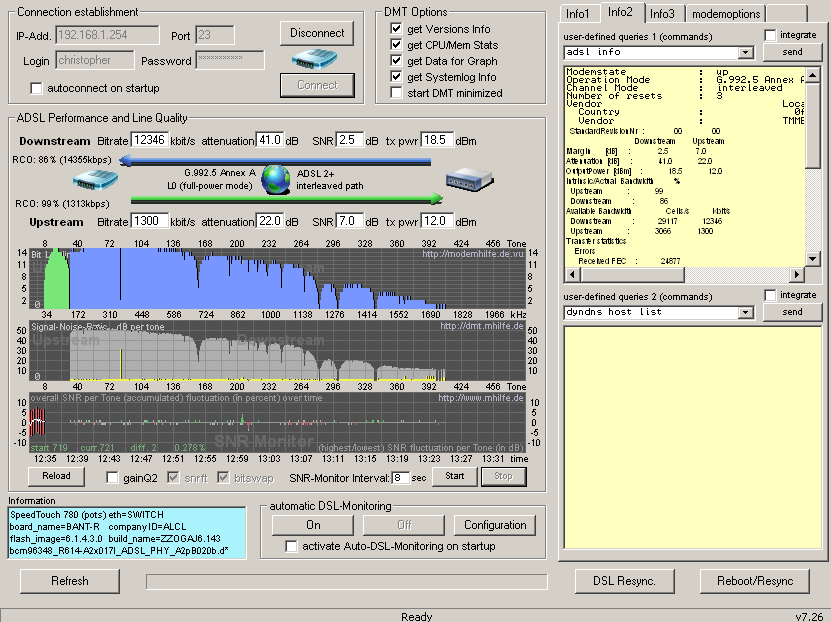
Task: Click the blue modem icon beside Downstream
Action: pyautogui.click(x=95, y=181)
